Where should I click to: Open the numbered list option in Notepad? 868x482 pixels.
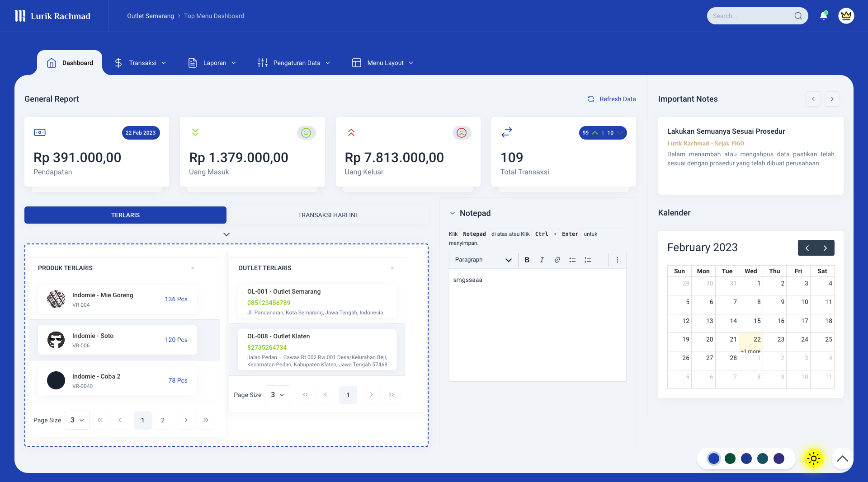(588, 260)
